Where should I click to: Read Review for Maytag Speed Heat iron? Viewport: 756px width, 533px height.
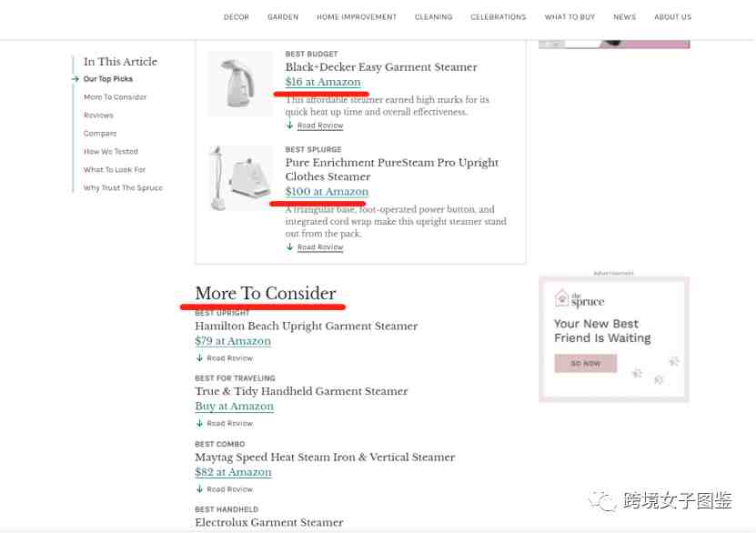(x=230, y=489)
